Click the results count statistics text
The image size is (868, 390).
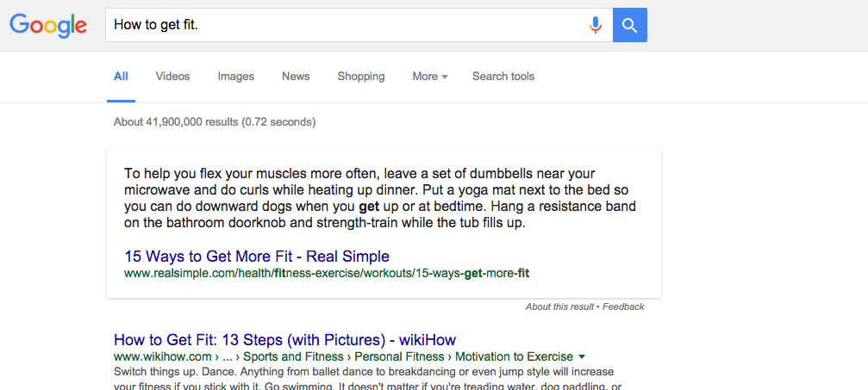pos(215,122)
